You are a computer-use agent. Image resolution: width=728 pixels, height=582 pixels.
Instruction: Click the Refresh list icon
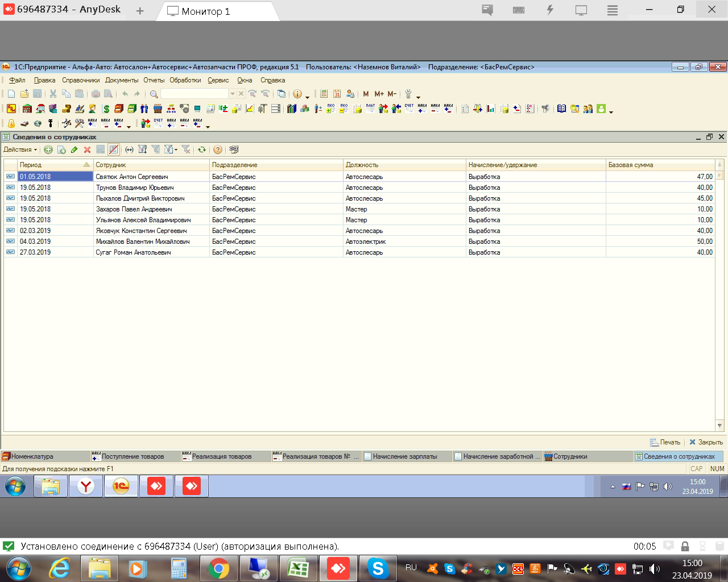(x=202, y=149)
